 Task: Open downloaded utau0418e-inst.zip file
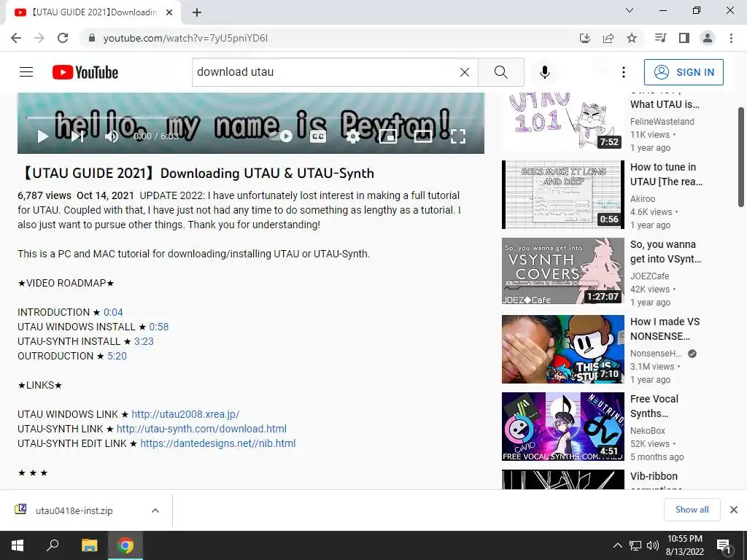point(74,511)
